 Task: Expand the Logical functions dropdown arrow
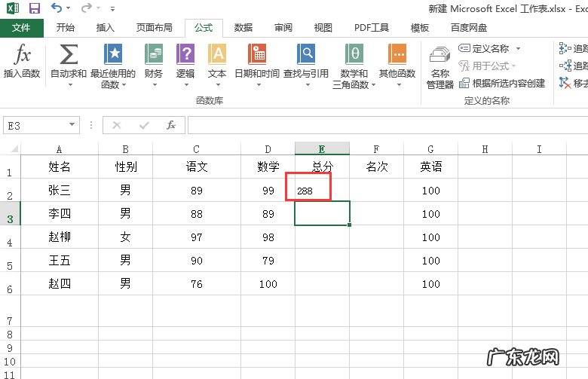coord(186,85)
